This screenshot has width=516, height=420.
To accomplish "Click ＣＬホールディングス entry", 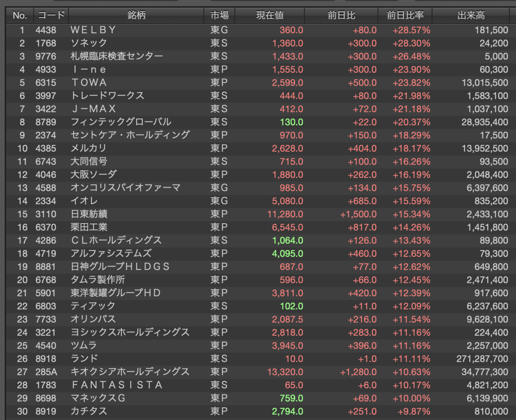I will coord(116,240).
